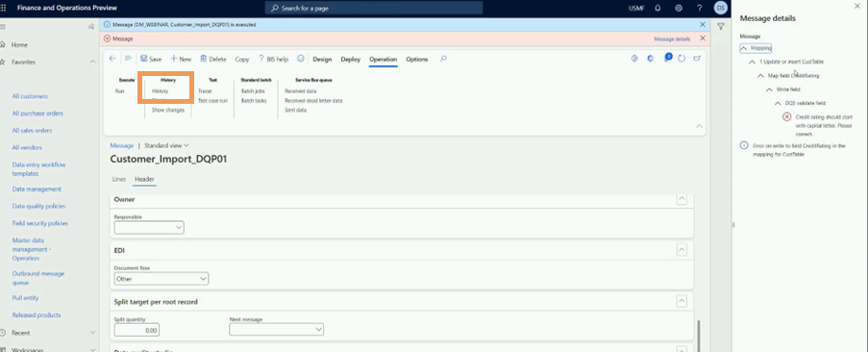Collapse the Mapping tree node
The height and width of the screenshot is (352, 868).
(744, 48)
